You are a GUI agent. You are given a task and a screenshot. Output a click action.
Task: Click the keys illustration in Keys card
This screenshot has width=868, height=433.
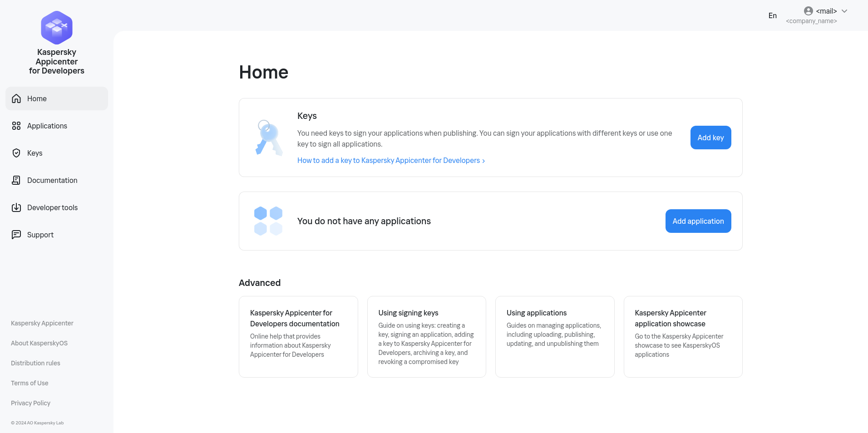(x=268, y=137)
